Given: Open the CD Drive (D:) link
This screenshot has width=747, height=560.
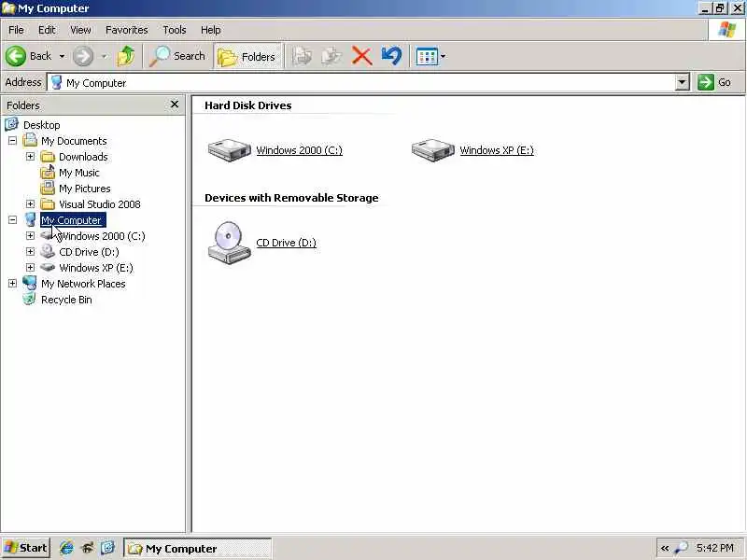Looking at the screenshot, I should [287, 243].
